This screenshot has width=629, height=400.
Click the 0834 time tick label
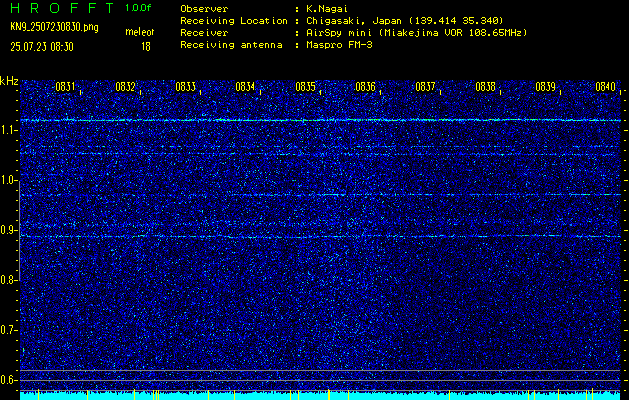pos(245,87)
